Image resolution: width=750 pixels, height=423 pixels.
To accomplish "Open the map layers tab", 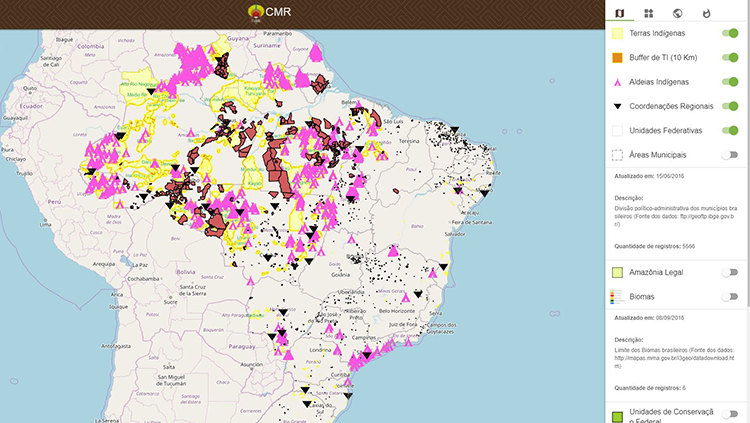I will pyautogui.click(x=619, y=13).
